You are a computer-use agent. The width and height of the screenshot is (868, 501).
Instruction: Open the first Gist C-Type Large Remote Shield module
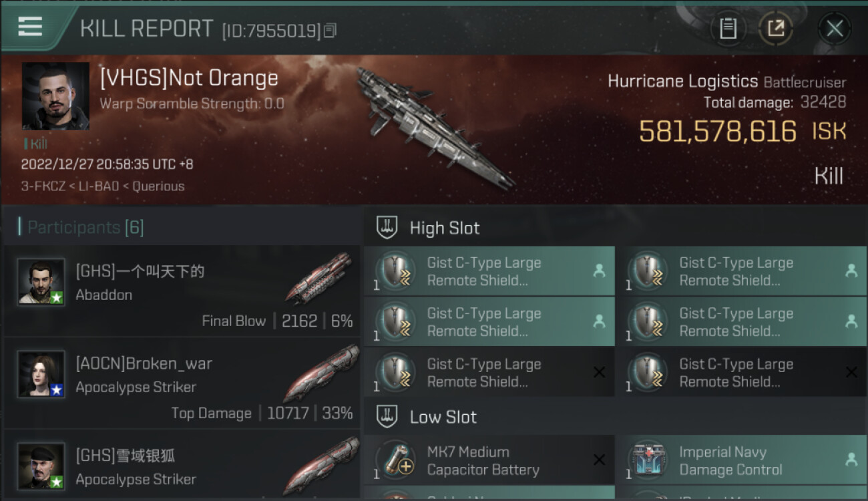[489, 271]
